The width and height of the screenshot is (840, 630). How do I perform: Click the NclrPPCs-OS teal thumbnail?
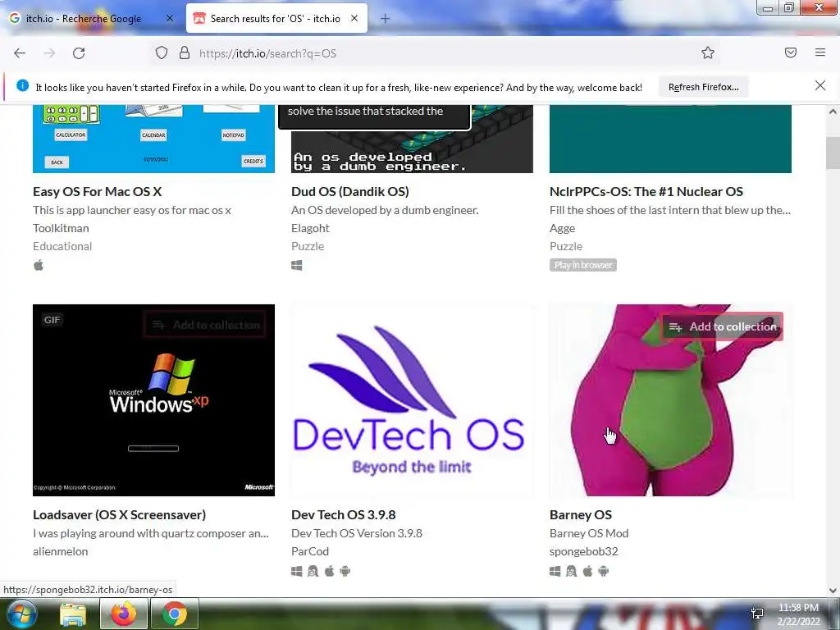point(670,139)
